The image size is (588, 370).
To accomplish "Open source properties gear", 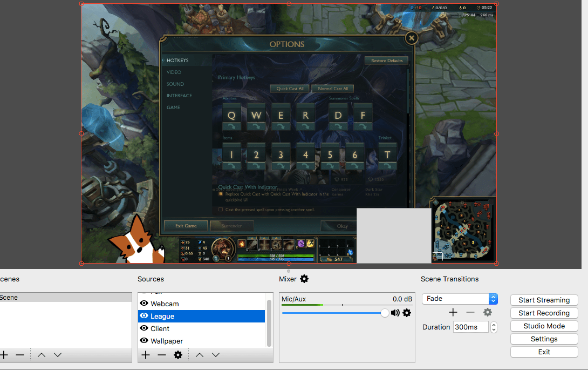I will (178, 354).
